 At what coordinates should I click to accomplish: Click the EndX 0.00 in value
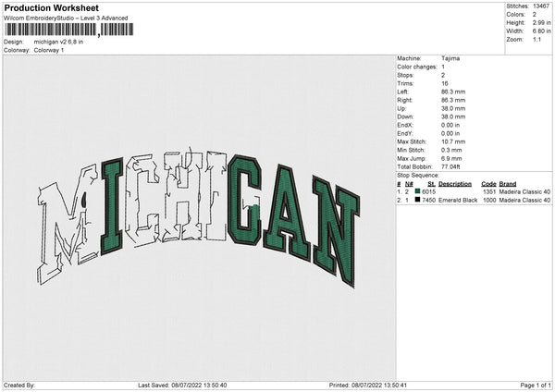click(450, 125)
